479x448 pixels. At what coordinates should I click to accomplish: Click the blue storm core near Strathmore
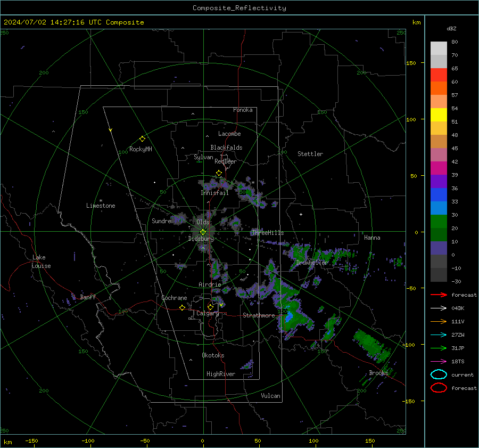tap(288, 316)
